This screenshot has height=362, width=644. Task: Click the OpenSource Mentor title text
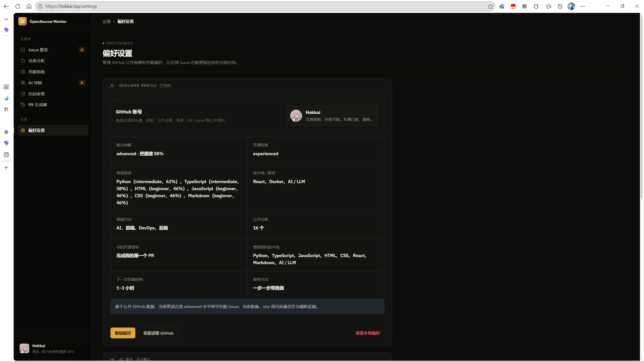pos(48,22)
